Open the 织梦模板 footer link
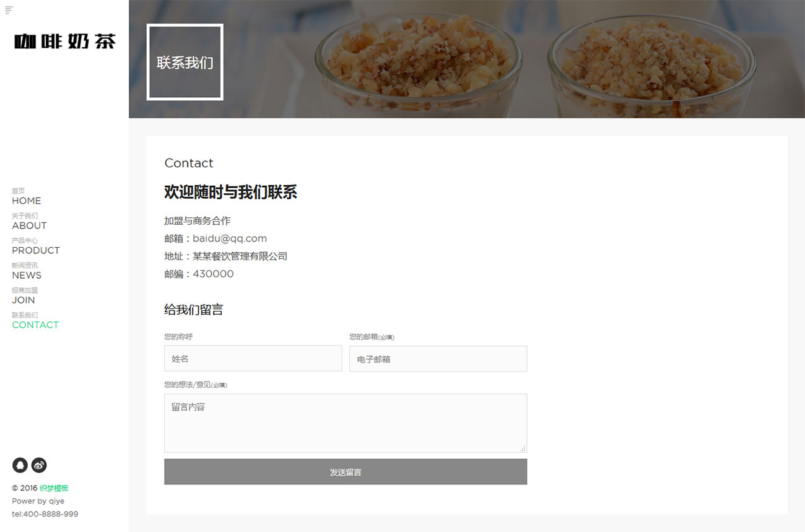 [x=54, y=488]
